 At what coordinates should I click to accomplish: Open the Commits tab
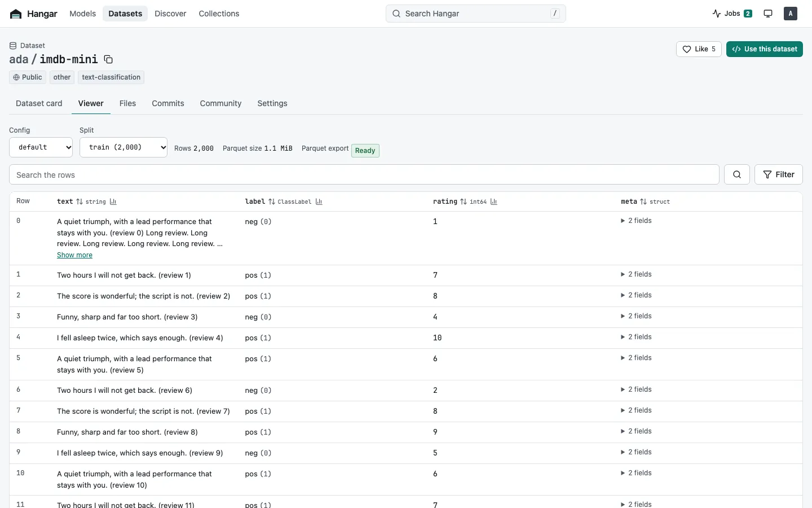[168, 103]
